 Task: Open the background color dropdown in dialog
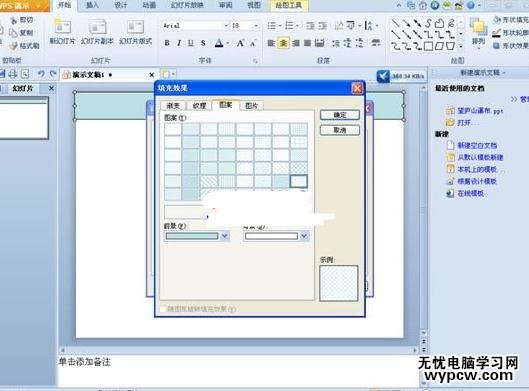304,236
